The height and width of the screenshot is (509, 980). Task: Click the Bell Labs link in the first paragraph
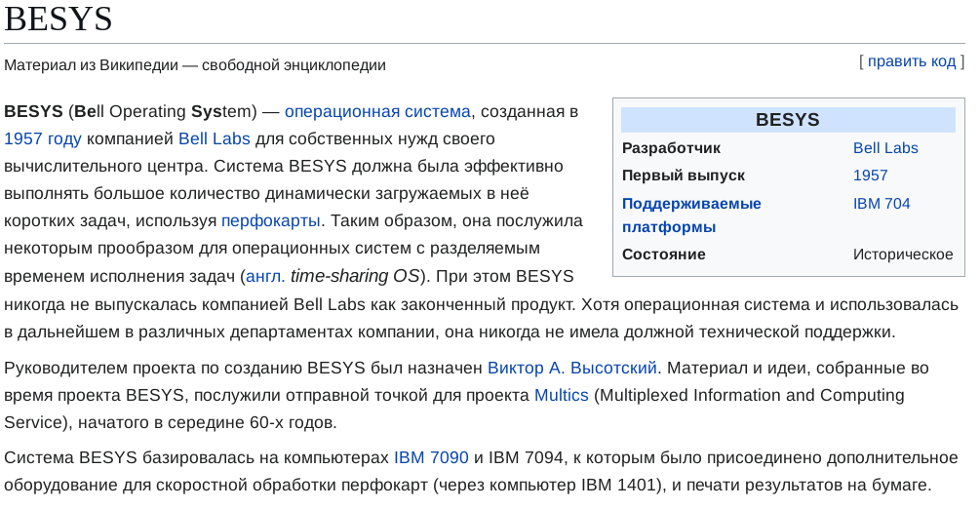click(x=215, y=138)
